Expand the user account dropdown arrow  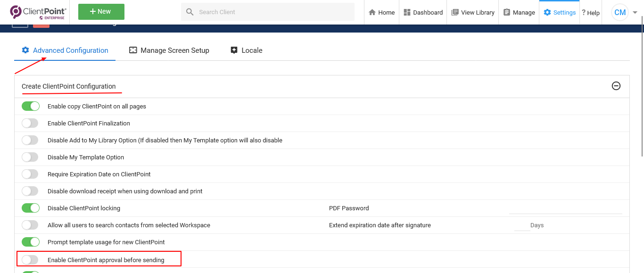coord(635,13)
